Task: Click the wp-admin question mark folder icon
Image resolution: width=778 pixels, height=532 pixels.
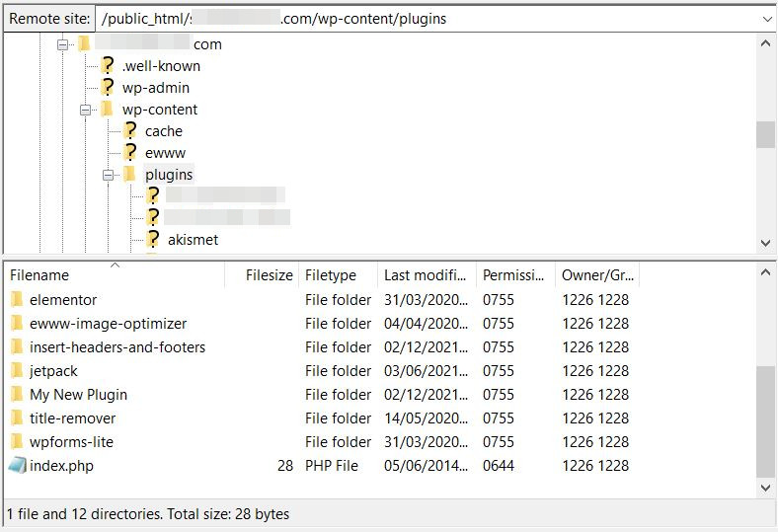Action: [108, 88]
